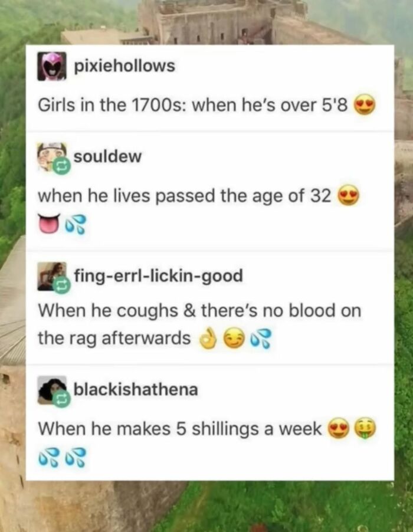Click the tongue emoji in souldew's post
This screenshot has width=413, height=532.
pyautogui.click(x=49, y=224)
